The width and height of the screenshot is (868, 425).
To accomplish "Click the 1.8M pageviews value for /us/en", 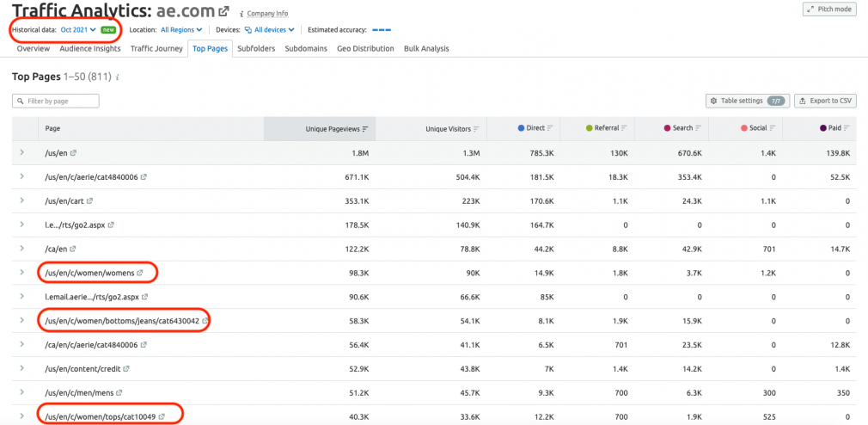I will [x=359, y=152].
